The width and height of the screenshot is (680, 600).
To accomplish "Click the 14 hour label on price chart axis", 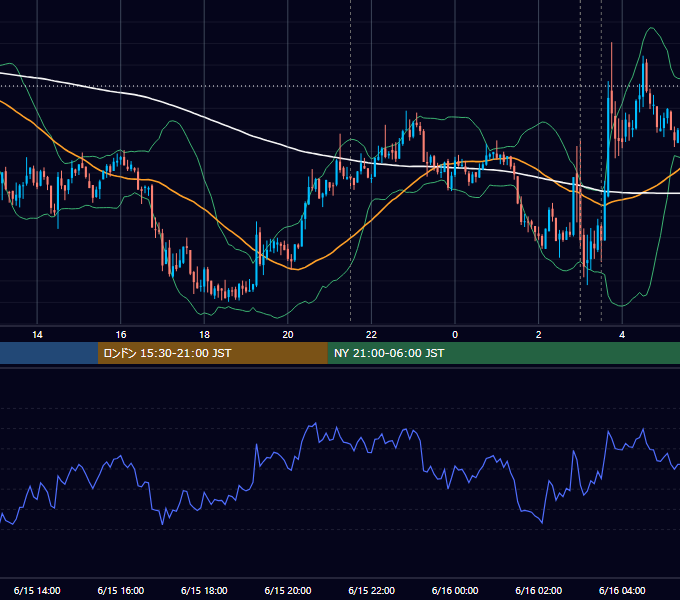I will tap(37, 335).
